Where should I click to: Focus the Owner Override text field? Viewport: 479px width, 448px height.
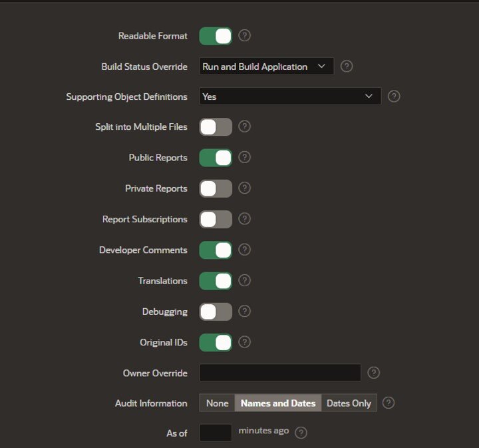pyautogui.click(x=280, y=373)
